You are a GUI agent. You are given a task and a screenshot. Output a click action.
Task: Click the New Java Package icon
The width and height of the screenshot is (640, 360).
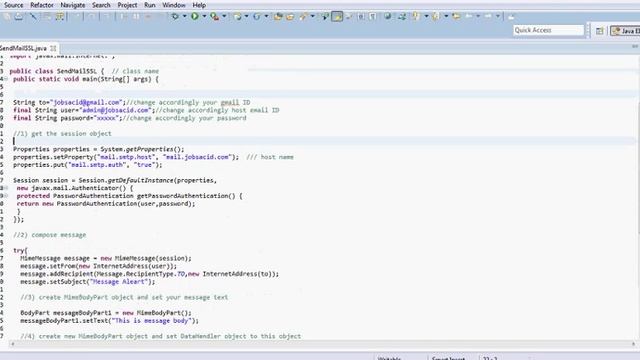[x=238, y=16]
